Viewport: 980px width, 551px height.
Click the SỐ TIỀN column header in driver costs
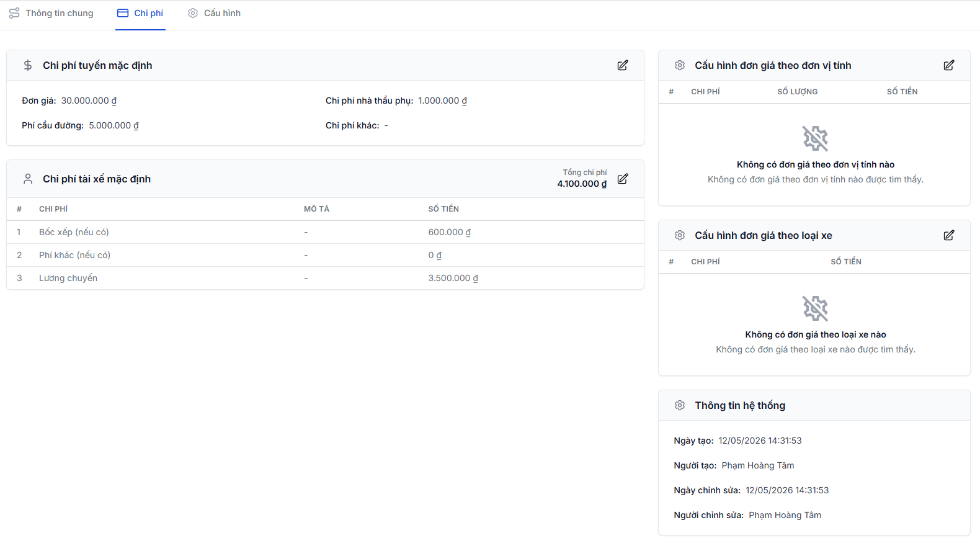click(443, 209)
